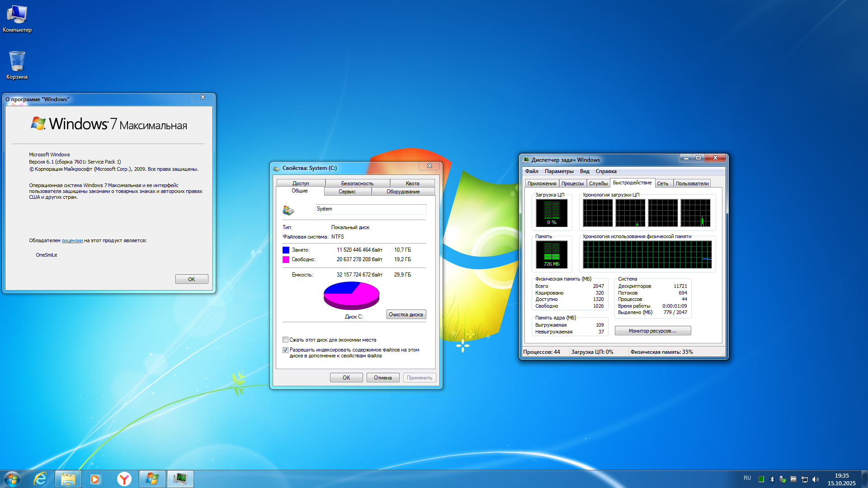The height and width of the screenshot is (488, 868).
Task: Open the Безопасность tab in disk properties
Action: pyautogui.click(x=357, y=183)
